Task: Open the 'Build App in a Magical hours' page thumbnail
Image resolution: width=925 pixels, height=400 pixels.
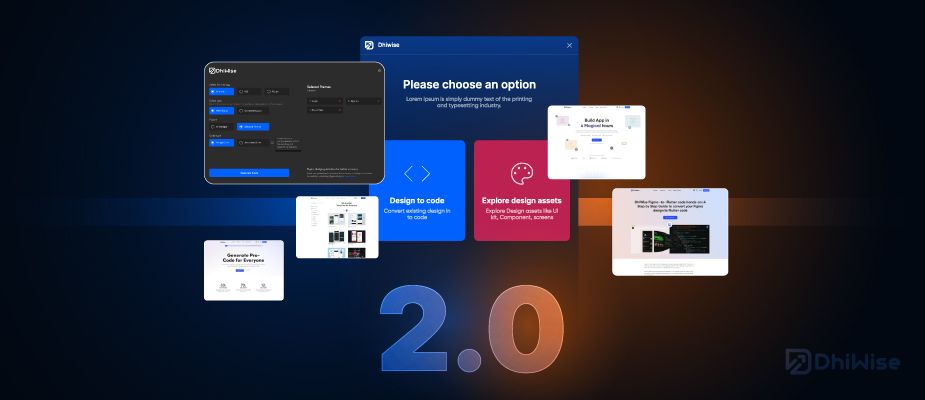Action: (x=596, y=142)
